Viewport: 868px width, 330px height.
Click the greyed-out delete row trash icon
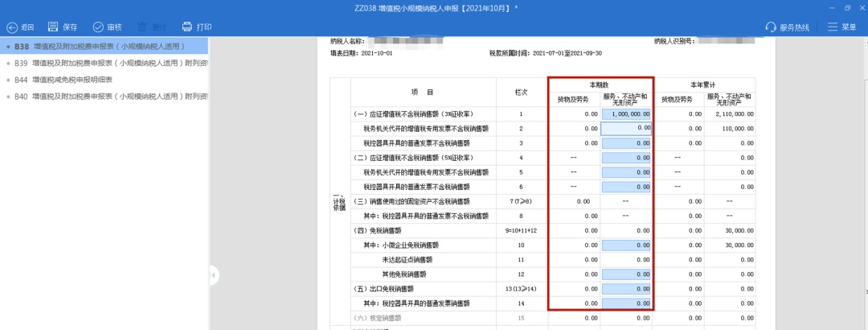coord(143,27)
